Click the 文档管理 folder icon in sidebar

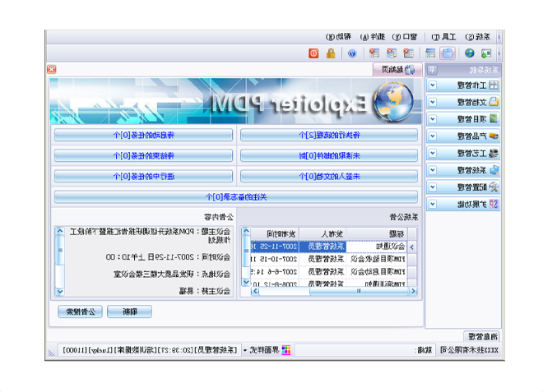tap(493, 103)
